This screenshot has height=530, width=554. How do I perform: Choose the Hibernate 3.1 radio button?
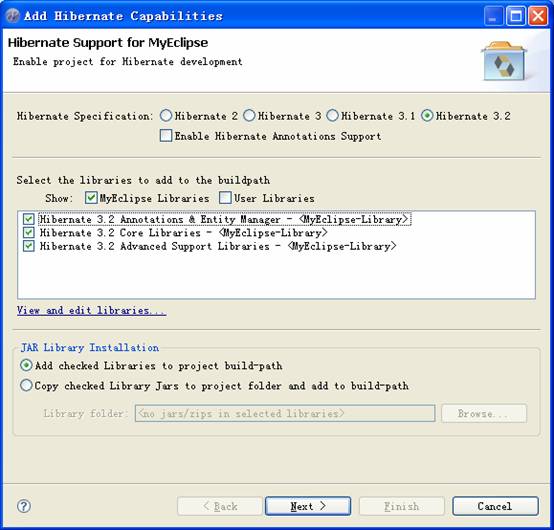(332, 116)
